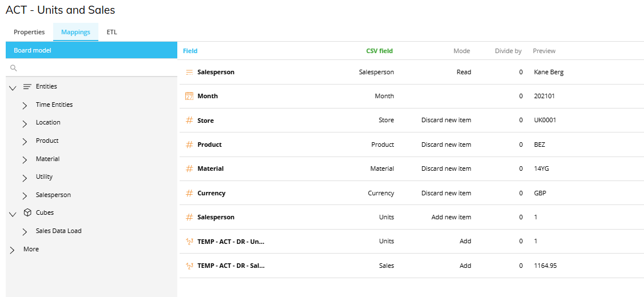The height and width of the screenshot is (297, 644).
Task: Select the Sales Data Load tree item
Action: coord(59,231)
